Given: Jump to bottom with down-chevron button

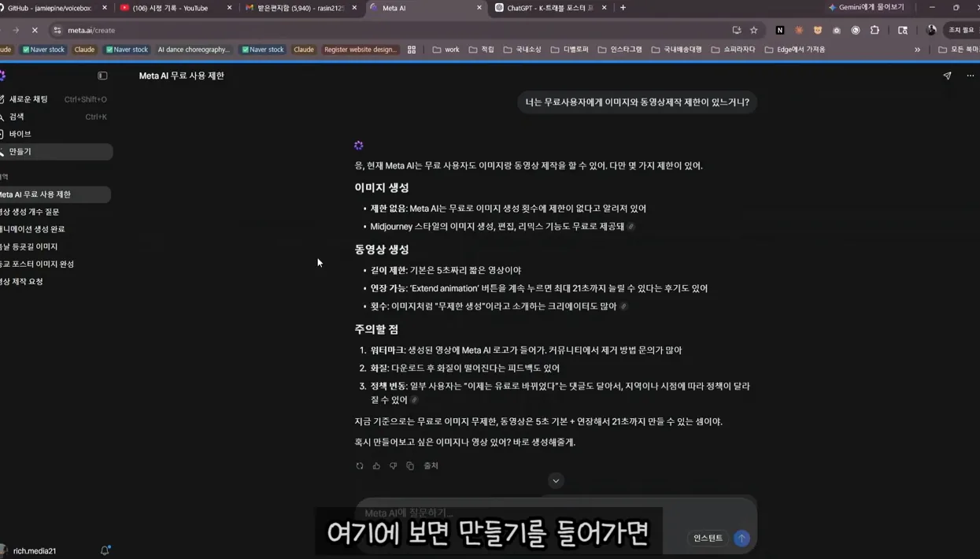Looking at the screenshot, I should click(556, 480).
